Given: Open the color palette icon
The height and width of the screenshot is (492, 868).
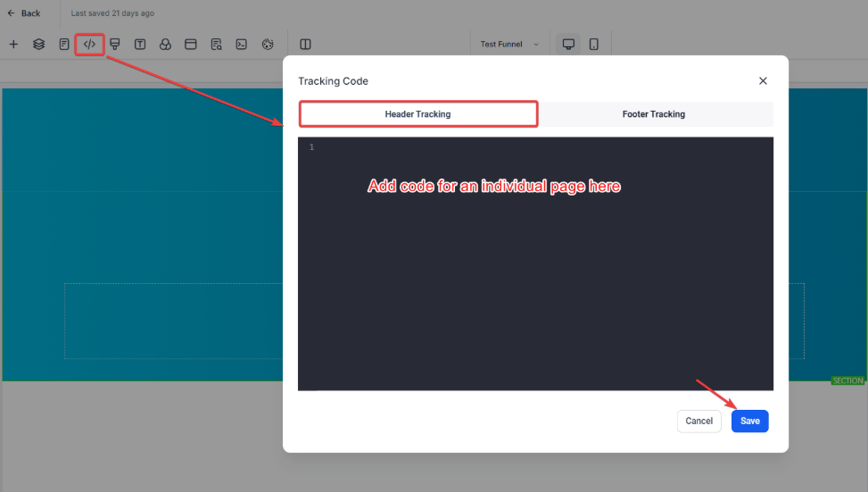Looking at the screenshot, I should pos(267,44).
